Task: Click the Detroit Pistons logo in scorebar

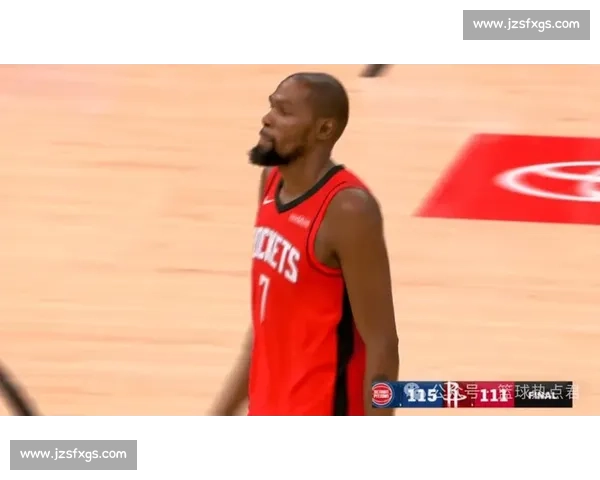Action: click(383, 394)
